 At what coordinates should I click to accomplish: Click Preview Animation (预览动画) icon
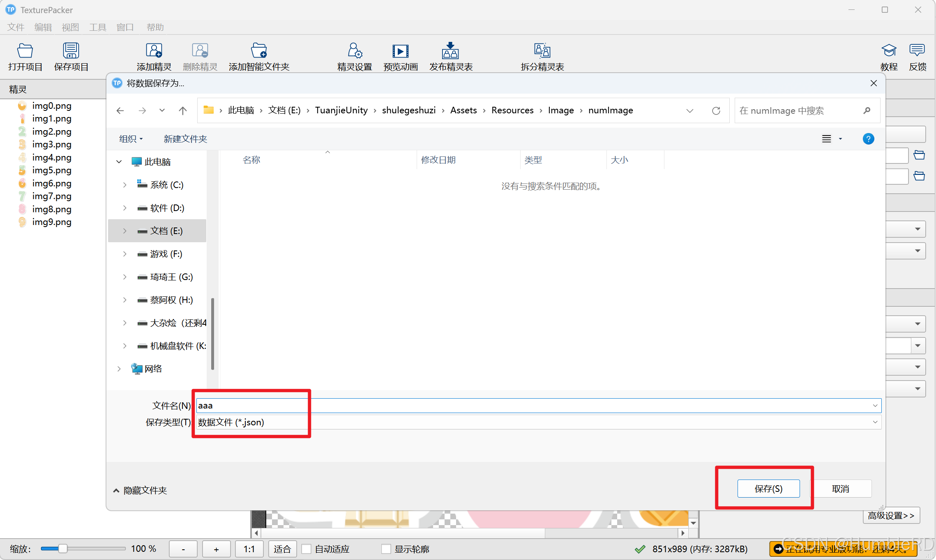(x=400, y=51)
